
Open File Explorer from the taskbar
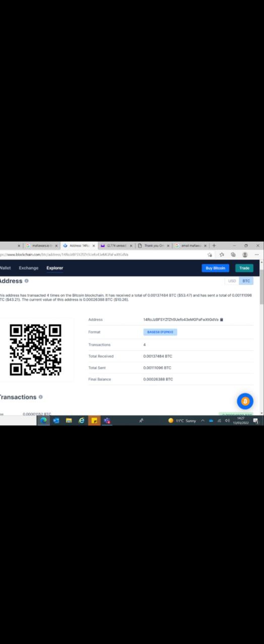tap(69, 421)
